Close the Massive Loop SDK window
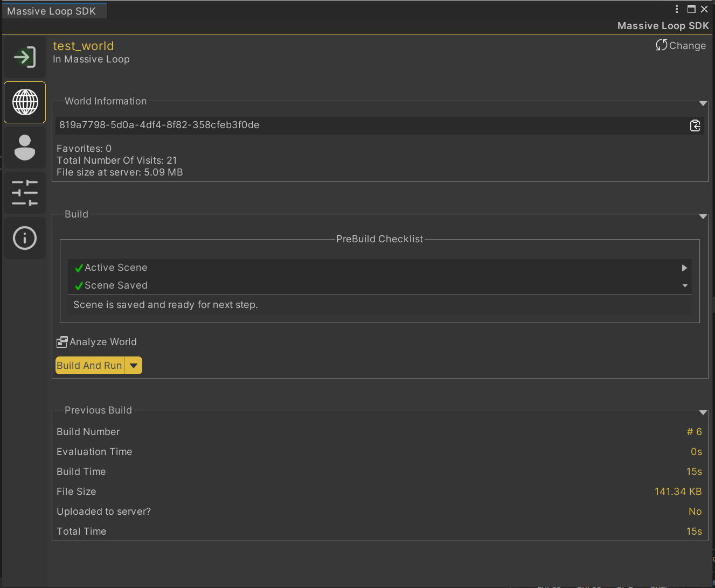 pos(704,9)
